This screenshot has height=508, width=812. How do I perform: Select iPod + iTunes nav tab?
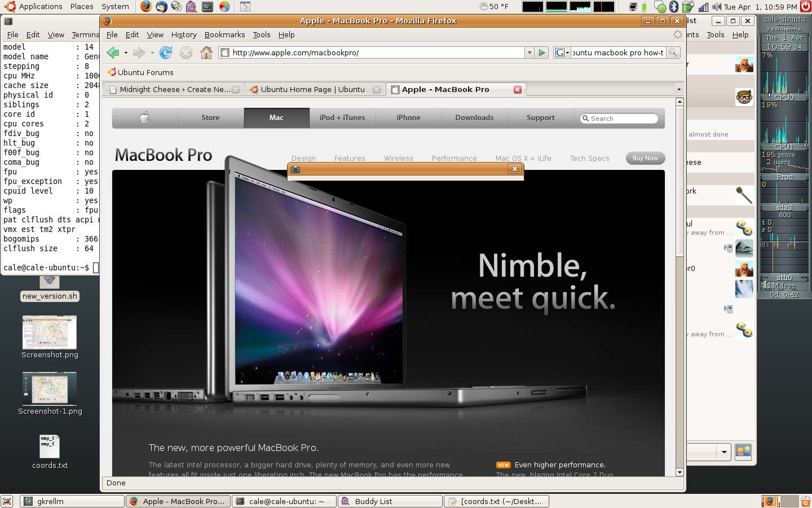tap(342, 117)
